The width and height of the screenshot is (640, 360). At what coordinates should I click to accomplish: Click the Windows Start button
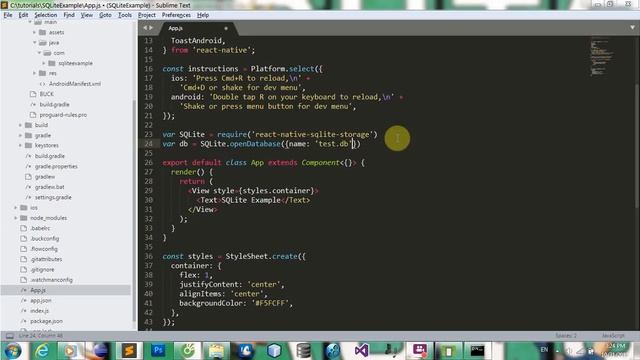(13, 351)
